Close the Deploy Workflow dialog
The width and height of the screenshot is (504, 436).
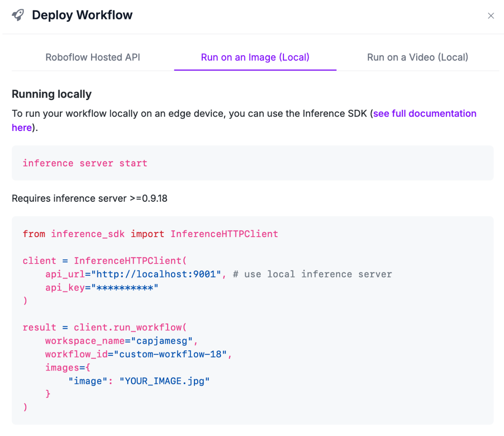491,16
